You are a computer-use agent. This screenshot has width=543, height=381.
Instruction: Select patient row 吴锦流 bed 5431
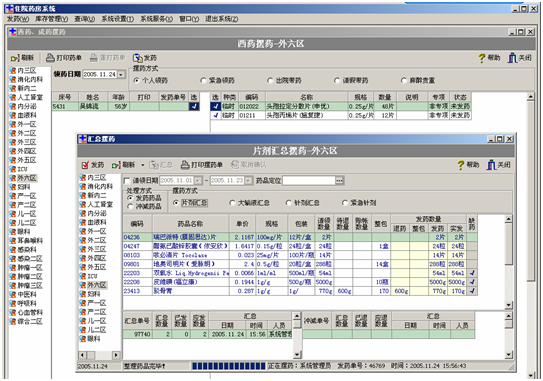pyautogui.click(x=126, y=106)
